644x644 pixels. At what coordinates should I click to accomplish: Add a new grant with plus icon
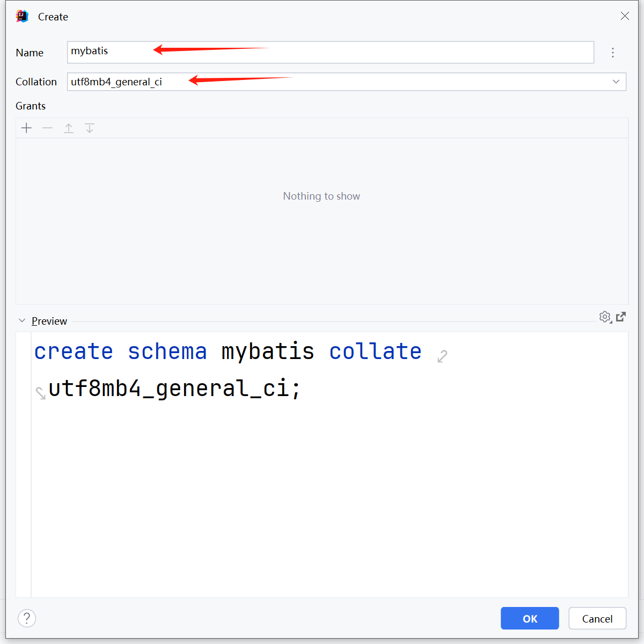[x=26, y=128]
